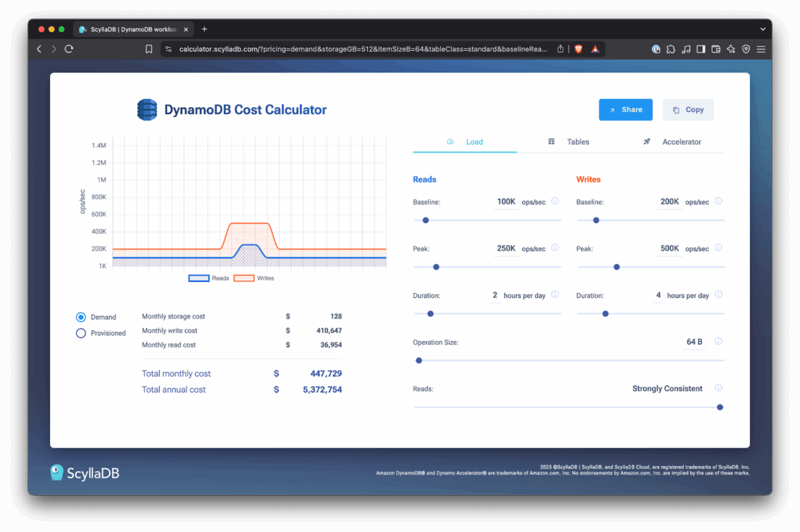This screenshot has height=532, width=800.
Task: Click the DynamoDB Cost Calculator database logo
Action: 147,109
